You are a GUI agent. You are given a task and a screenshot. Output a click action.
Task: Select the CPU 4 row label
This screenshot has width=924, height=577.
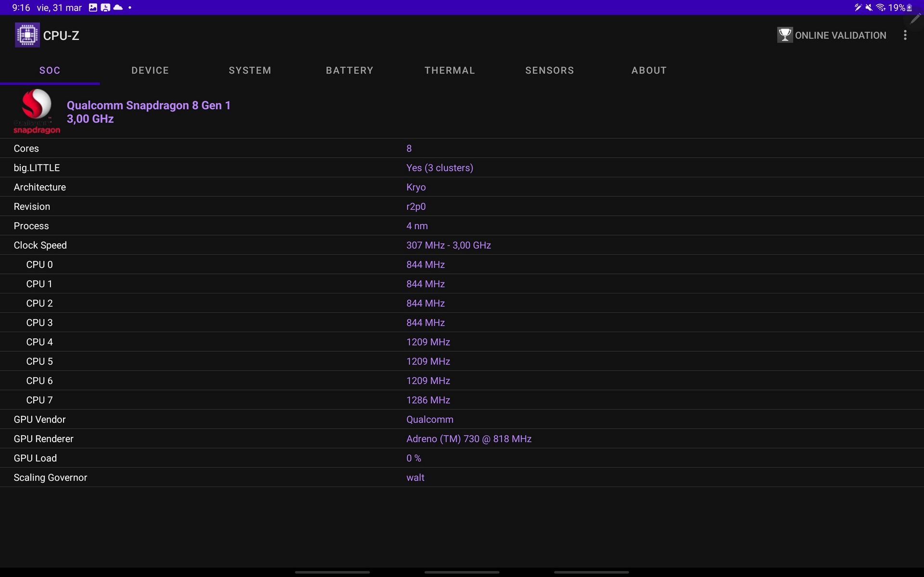tap(39, 342)
